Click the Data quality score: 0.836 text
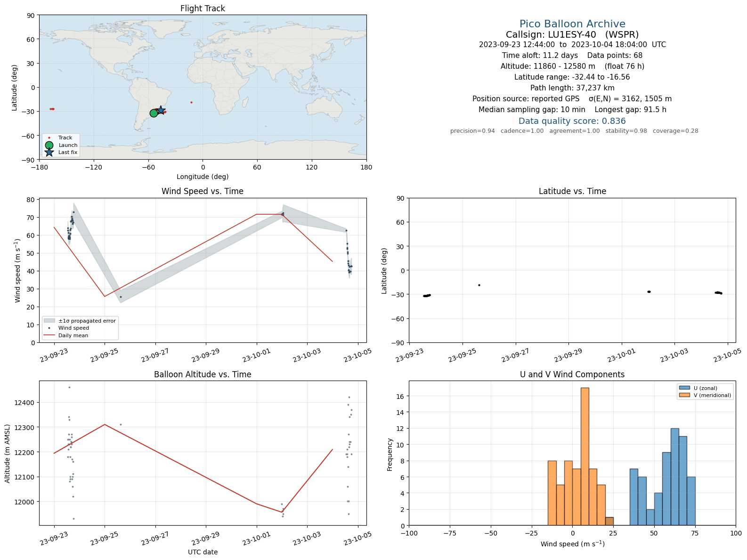747x560 pixels. tap(572, 121)
